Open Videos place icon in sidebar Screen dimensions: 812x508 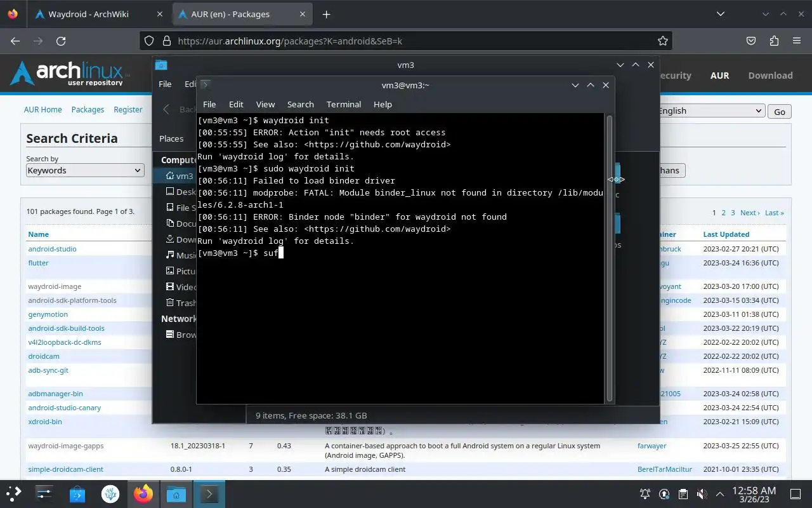point(170,287)
